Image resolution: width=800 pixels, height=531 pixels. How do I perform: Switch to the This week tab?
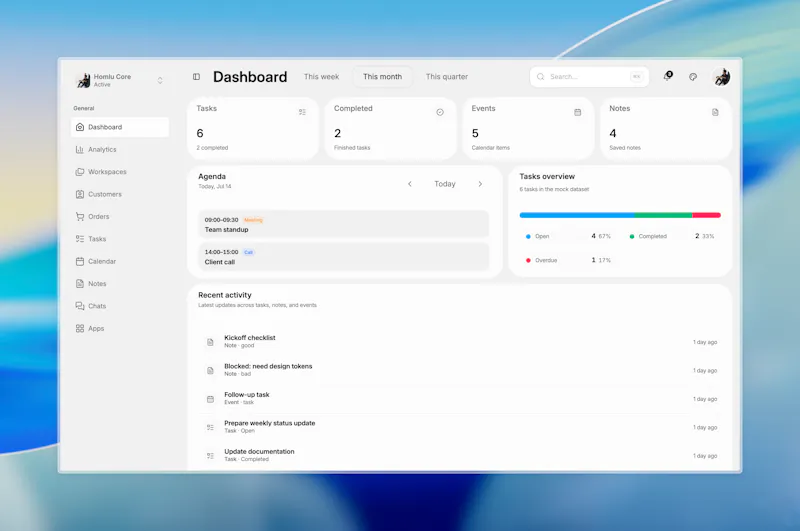pyautogui.click(x=321, y=77)
